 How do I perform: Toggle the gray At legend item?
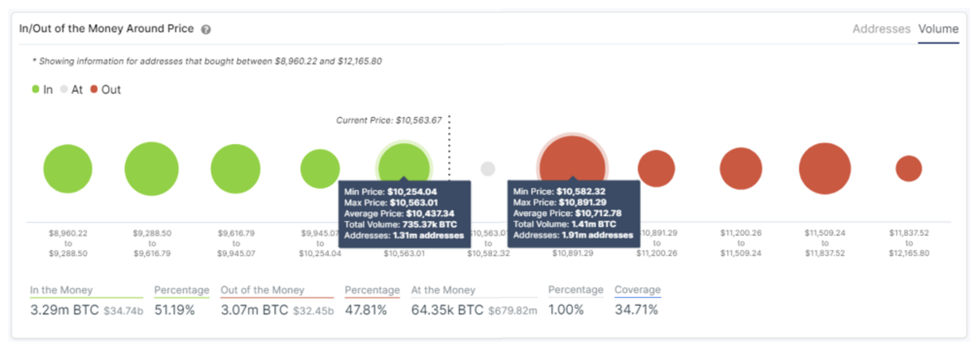point(72,90)
